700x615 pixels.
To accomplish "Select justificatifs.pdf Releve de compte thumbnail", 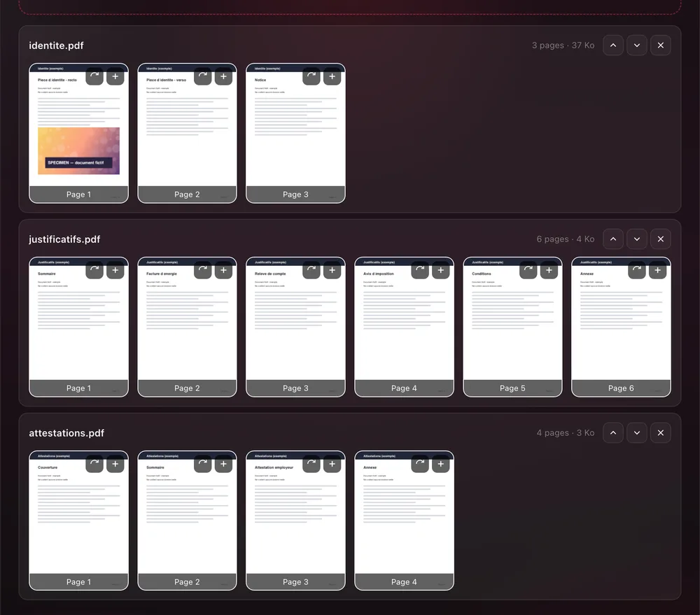I will pos(295,327).
